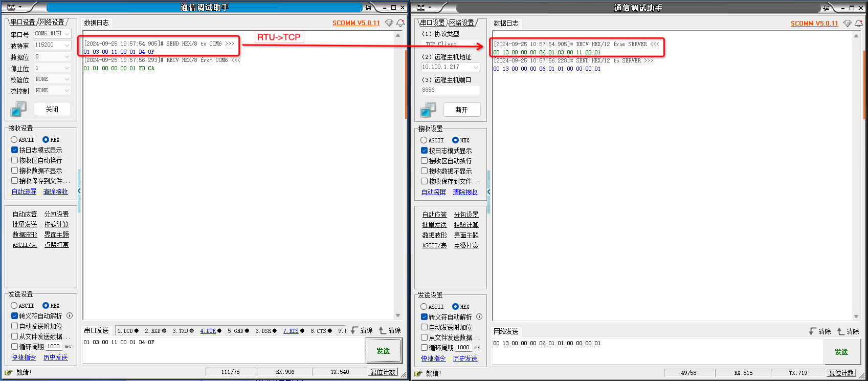
Task: Enable 接收区自动换行 checkbox in the right window
Action: pyautogui.click(x=424, y=161)
